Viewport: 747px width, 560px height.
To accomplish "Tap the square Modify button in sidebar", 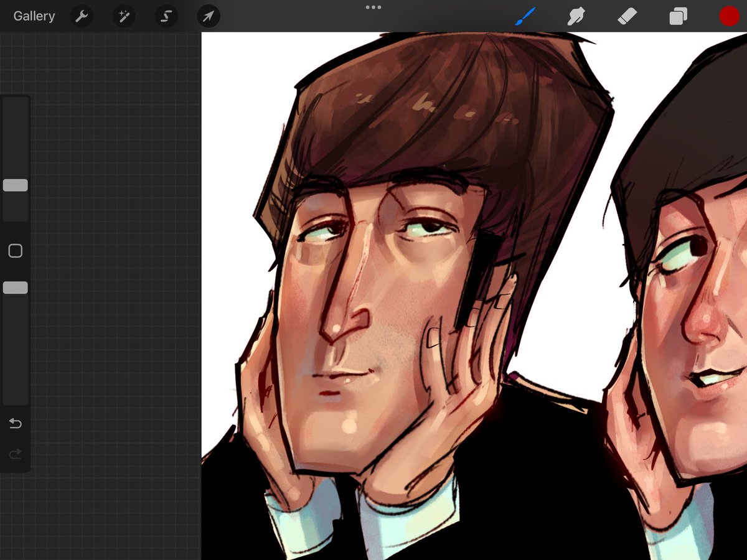I will (x=15, y=251).
